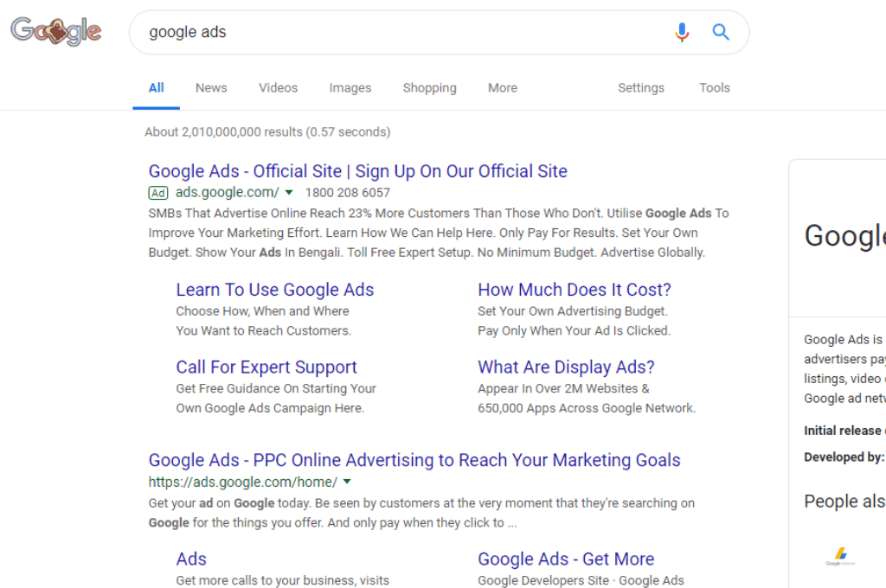Click the Google doodle logo
Viewport: 886px width, 588px height.
(56, 31)
